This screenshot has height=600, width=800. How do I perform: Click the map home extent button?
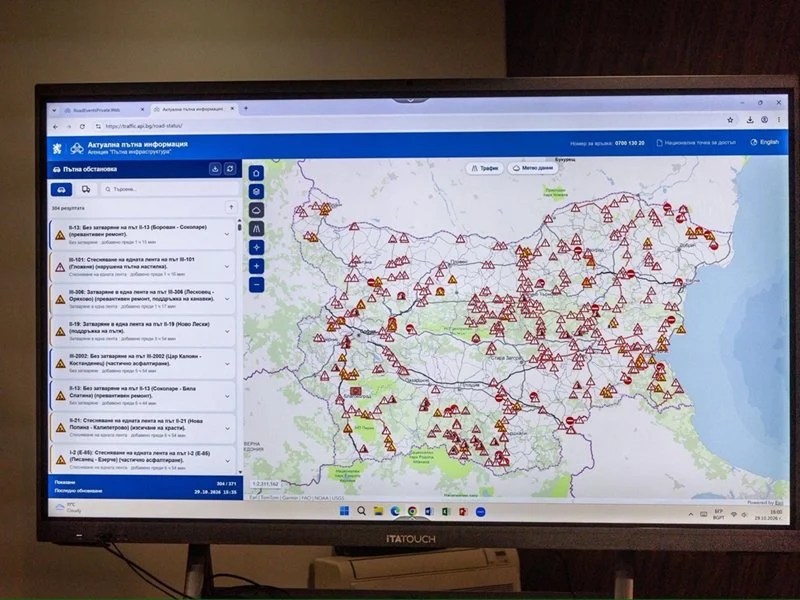[x=256, y=173]
